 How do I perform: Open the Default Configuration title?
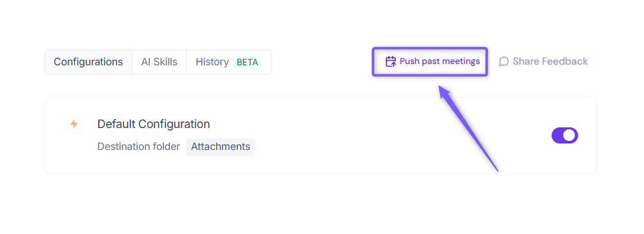click(154, 123)
